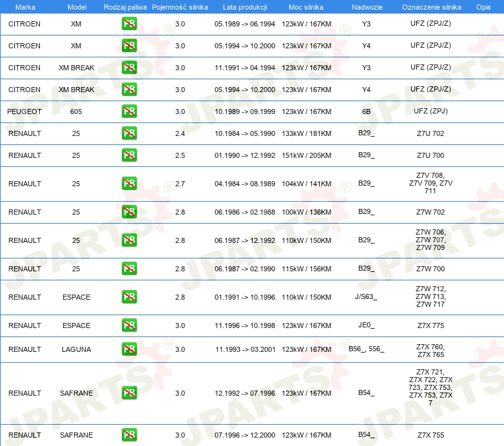Select engine capacity 2.5
Image resolution: width=504 pixels, height=446 pixels.
pyautogui.click(x=180, y=155)
